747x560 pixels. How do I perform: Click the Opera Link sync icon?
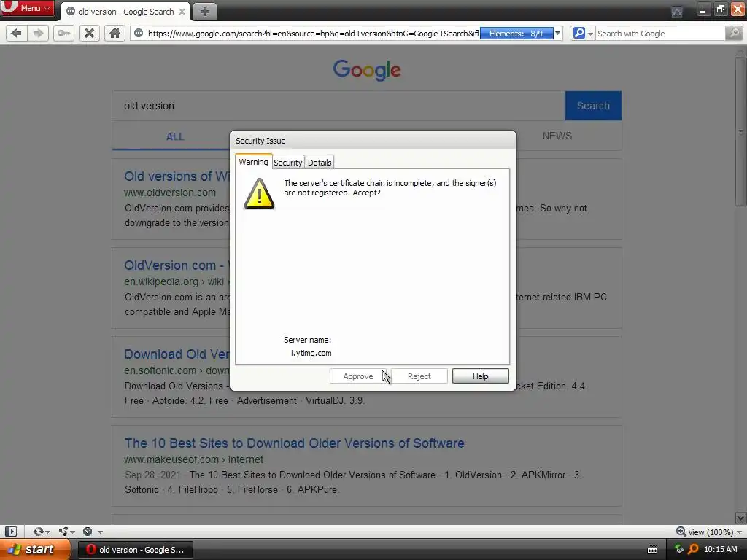(x=38, y=532)
